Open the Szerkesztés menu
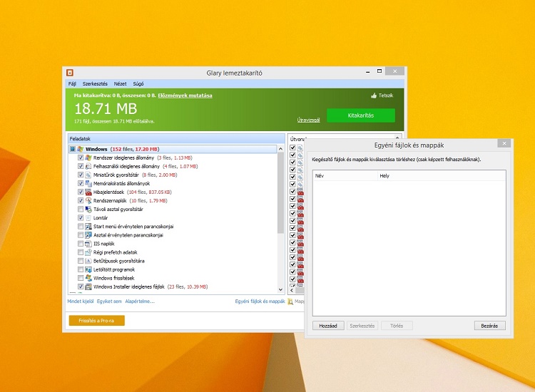Viewport: 535px width, 392px height. (95, 83)
